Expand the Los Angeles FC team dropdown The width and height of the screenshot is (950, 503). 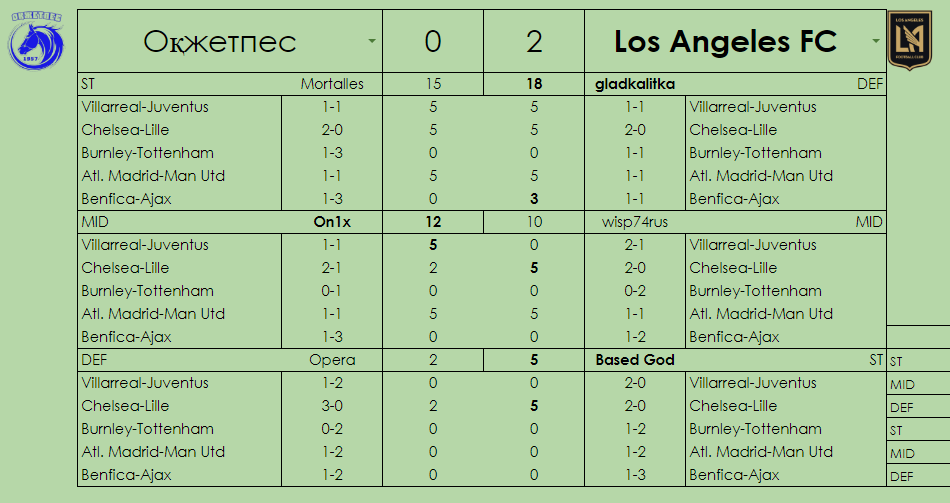[876, 42]
